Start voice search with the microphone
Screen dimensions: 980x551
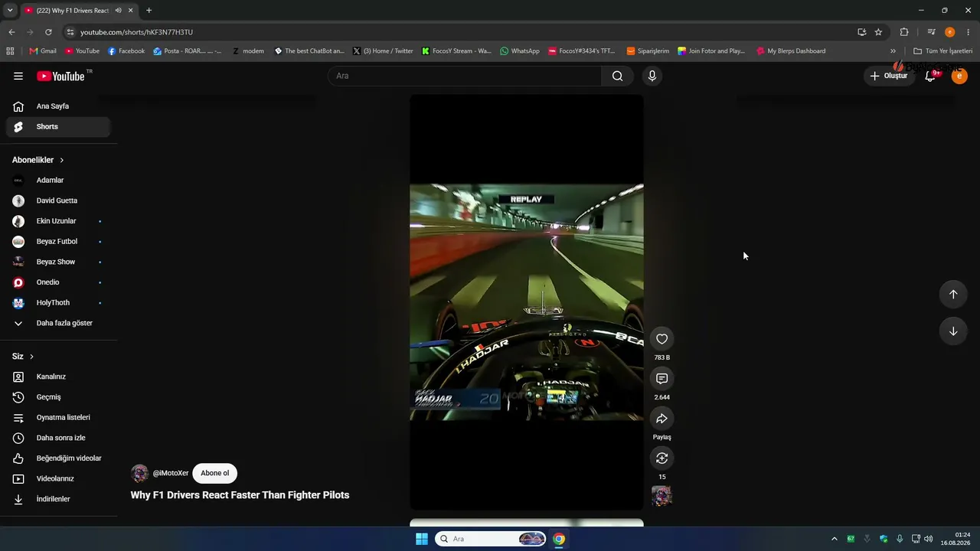(652, 76)
